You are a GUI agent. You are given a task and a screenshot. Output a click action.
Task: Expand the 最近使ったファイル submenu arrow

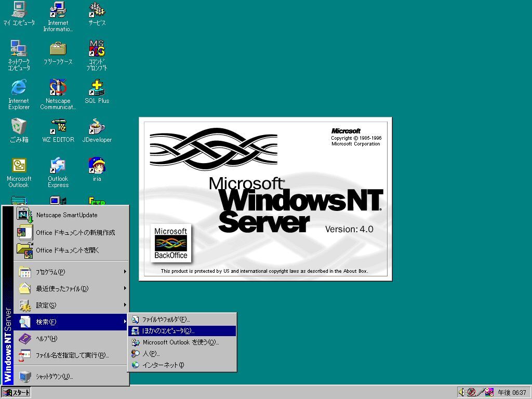(125, 288)
